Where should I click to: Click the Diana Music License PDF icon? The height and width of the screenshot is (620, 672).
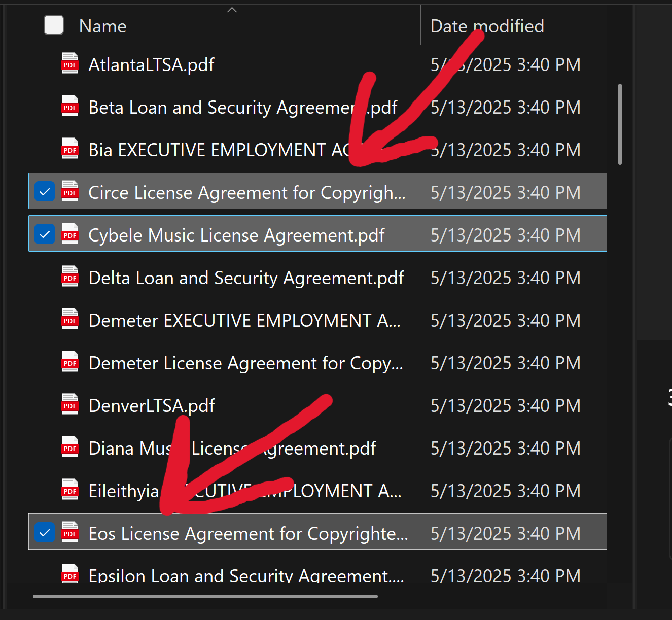pyautogui.click(x=70, y=447)
